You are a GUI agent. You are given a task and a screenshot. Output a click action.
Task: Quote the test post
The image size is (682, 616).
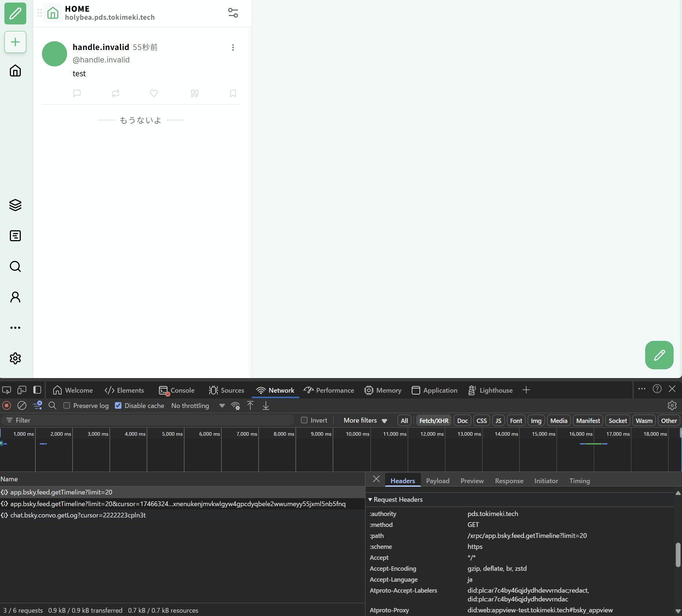[195, 93]
